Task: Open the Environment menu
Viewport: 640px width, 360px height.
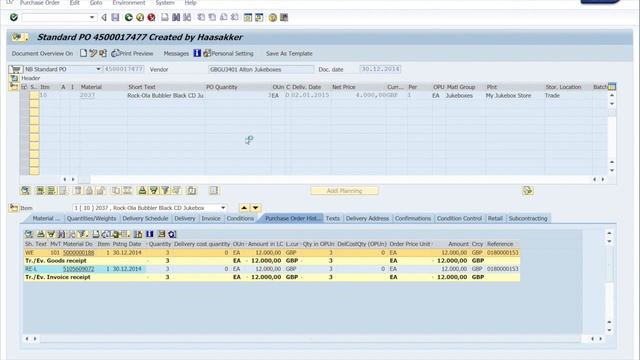Action: [x=129, y=3]
